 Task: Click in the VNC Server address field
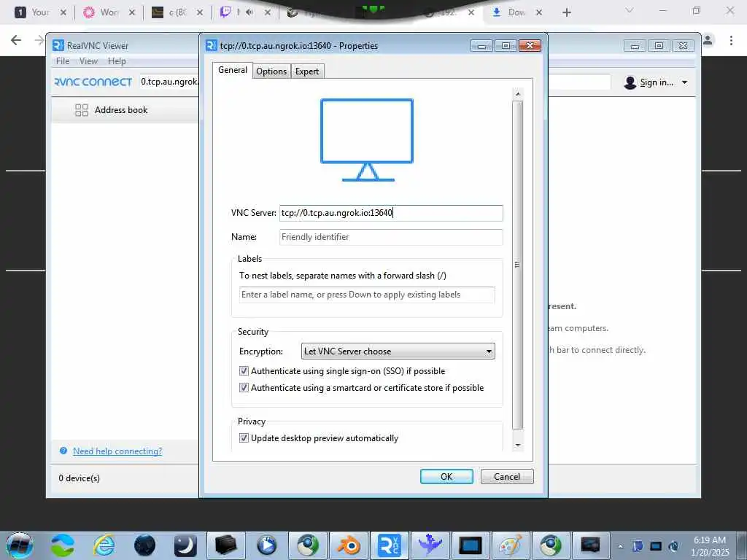391,213
